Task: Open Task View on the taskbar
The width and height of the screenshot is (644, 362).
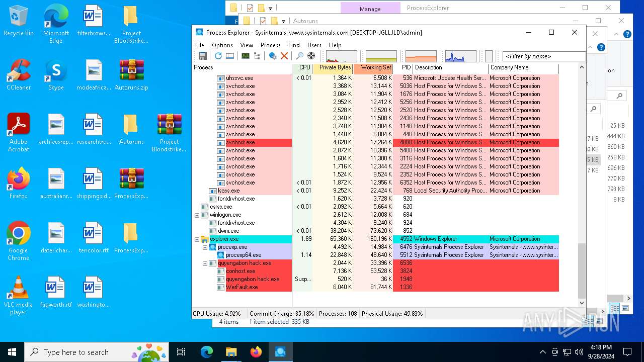Action: click(181, 352)
